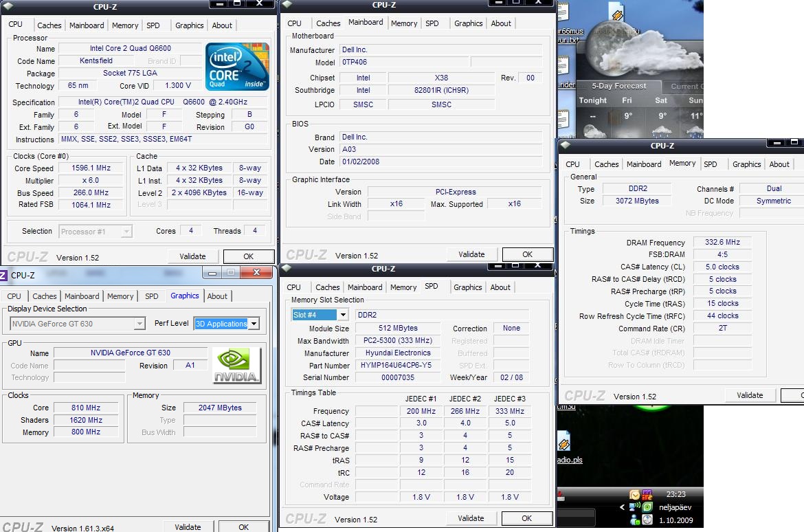Select the About tab in the Graphics window
Viewport: 804px width, 532px height.
217,296
